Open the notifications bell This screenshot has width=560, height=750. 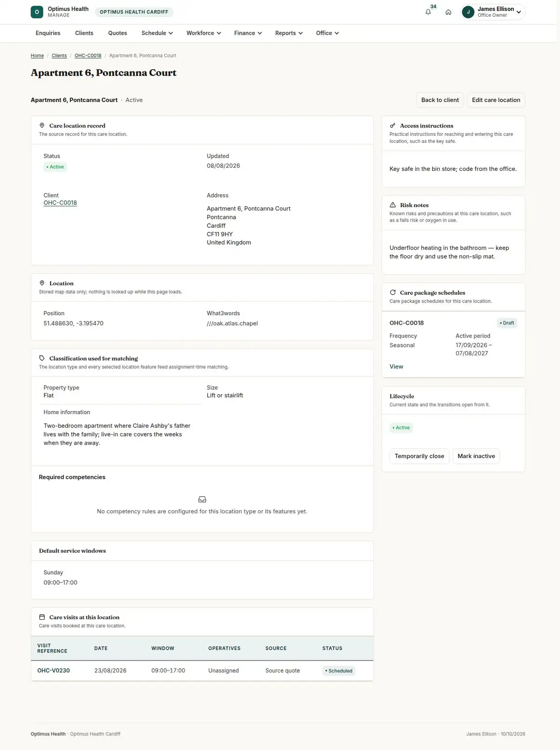pos(428,12)
